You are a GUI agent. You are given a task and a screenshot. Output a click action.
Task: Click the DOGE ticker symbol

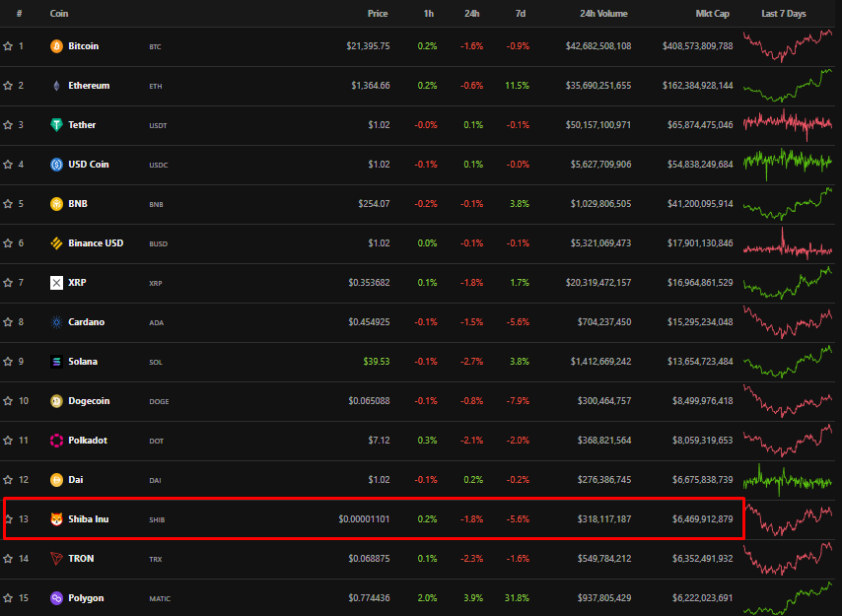click(x=159, y=401)
